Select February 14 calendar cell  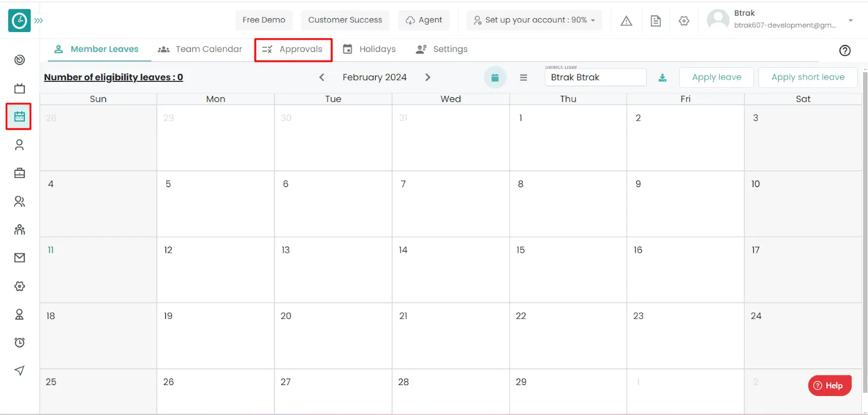[450, 270]
